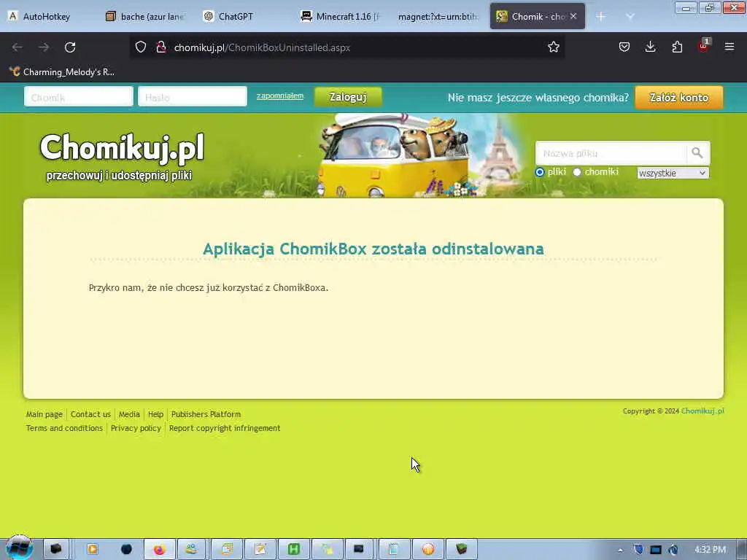Open the uBlock extension icon with badge

tap(703, 46)
